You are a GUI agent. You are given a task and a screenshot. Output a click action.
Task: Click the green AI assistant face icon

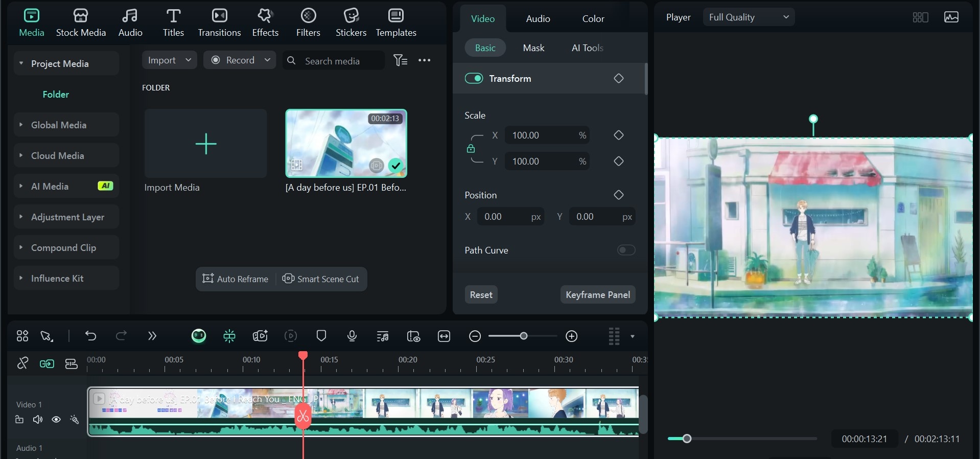tap(199, 336)
